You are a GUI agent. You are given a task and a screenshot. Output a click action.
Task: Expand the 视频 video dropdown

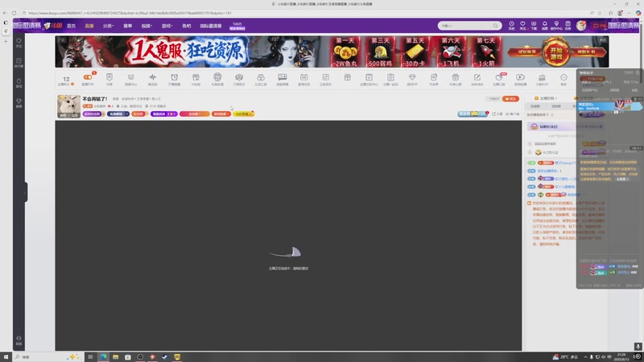pos(147,26)
